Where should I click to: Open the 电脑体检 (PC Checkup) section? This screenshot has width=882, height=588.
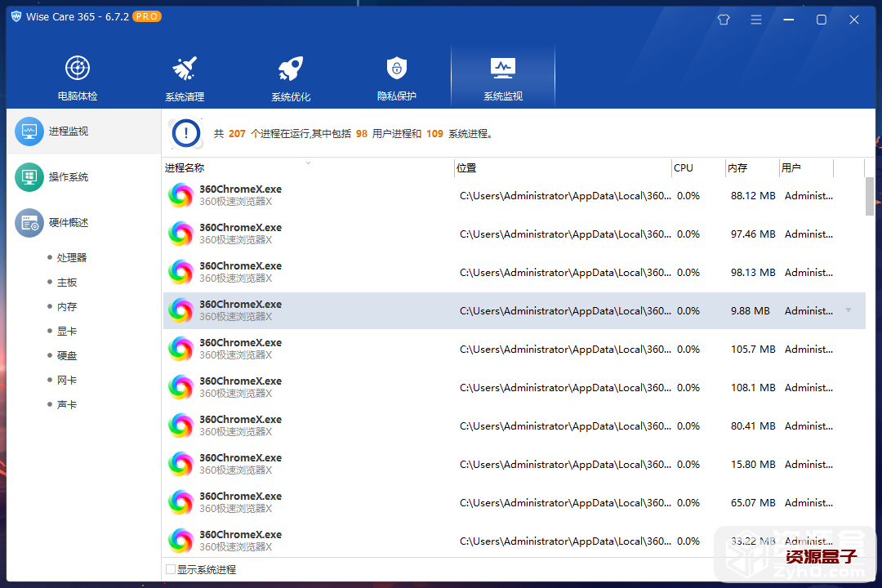tap(78, 78)
